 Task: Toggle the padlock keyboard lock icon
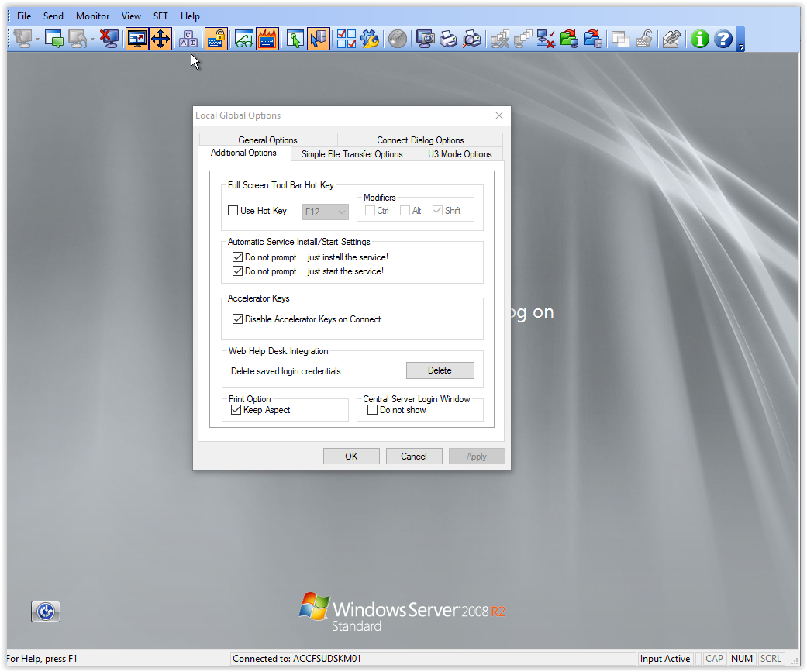pyautogui.click(x=216, y=39)
